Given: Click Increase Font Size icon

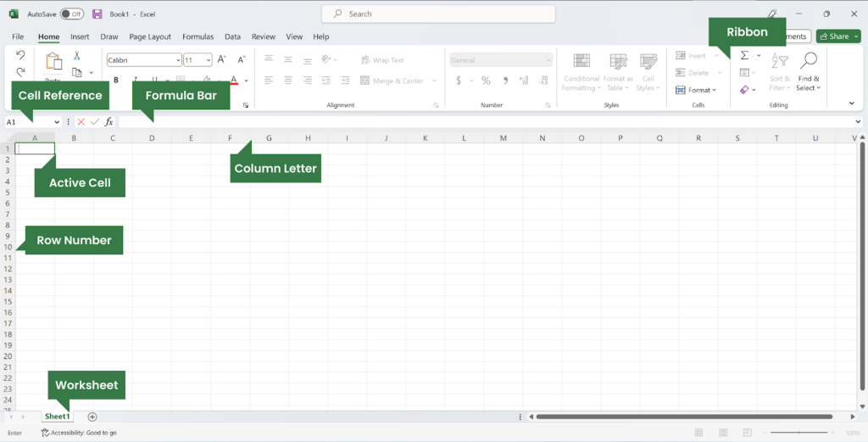Looking at the screenshot, I should [x=221, y=60].
